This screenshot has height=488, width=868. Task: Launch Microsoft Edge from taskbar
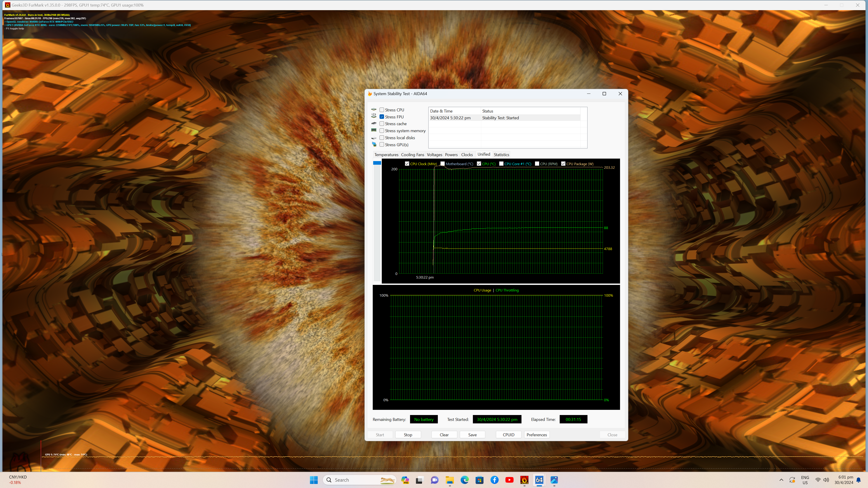(x=465, y=480)
